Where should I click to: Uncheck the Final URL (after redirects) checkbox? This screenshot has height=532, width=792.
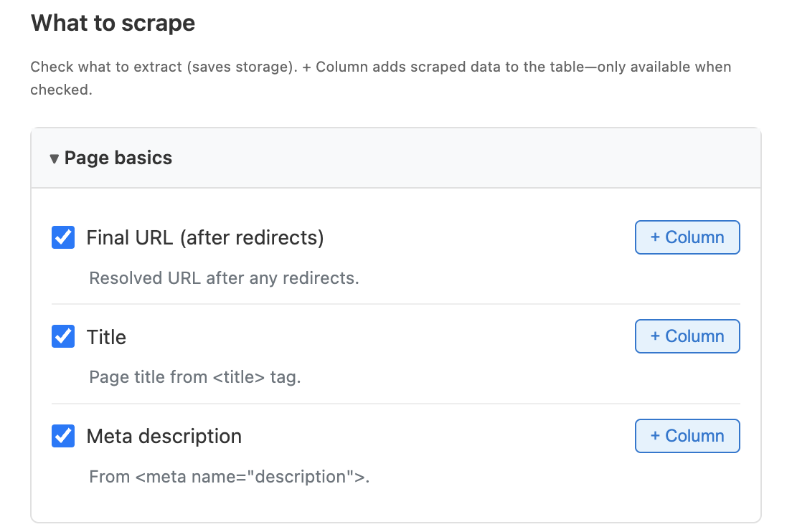(63, 237)
